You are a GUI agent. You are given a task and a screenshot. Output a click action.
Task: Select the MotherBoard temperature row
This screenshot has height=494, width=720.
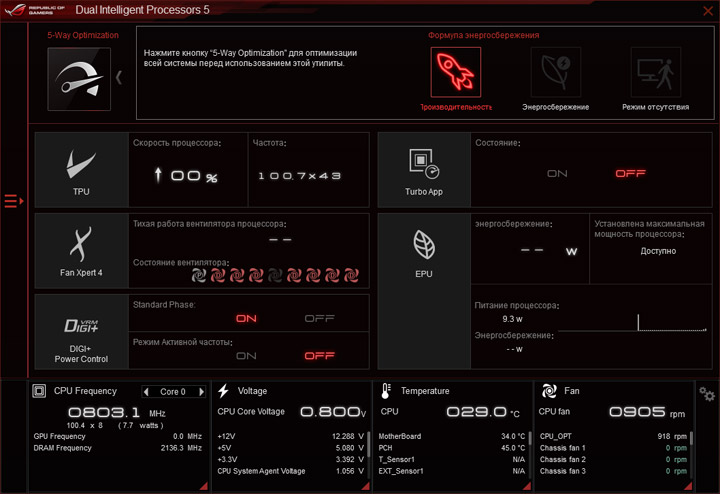pyautogui.click(x=452, y=437)
